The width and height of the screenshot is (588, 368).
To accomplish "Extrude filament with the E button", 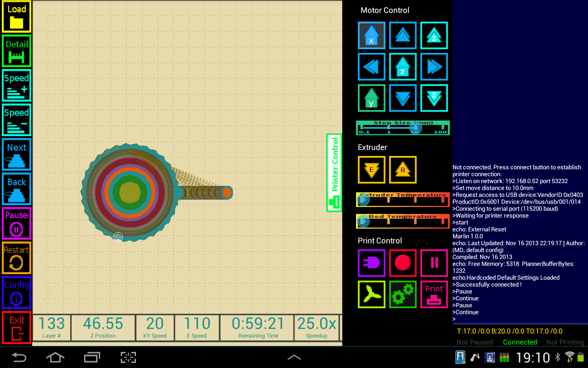I will coord(371,169).
